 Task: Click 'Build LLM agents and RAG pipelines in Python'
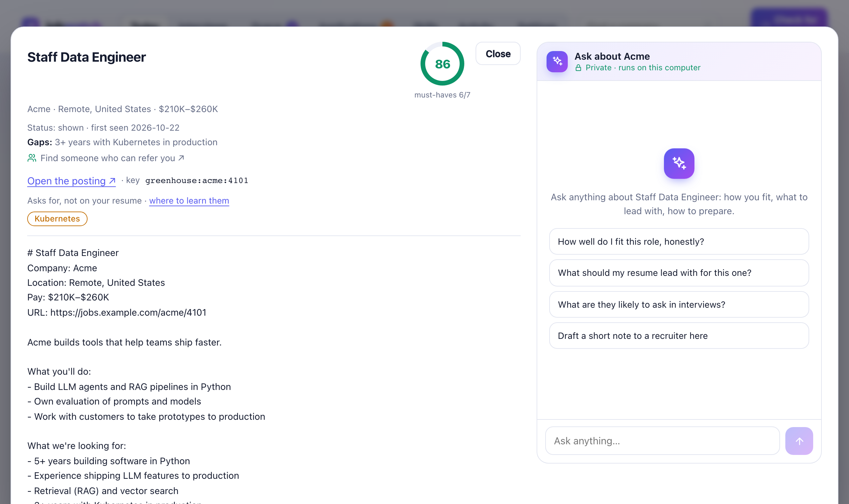pyautogui.click(x=129, y=387)
